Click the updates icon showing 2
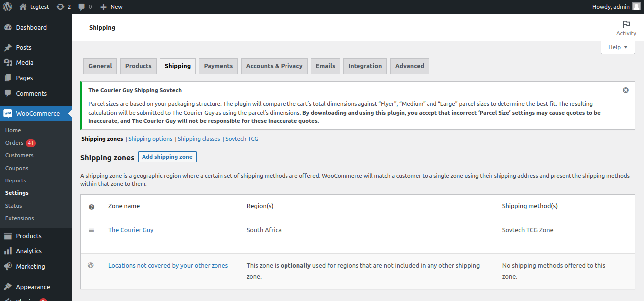The width and height of the screenshot is (644, 301). [60, 7]
